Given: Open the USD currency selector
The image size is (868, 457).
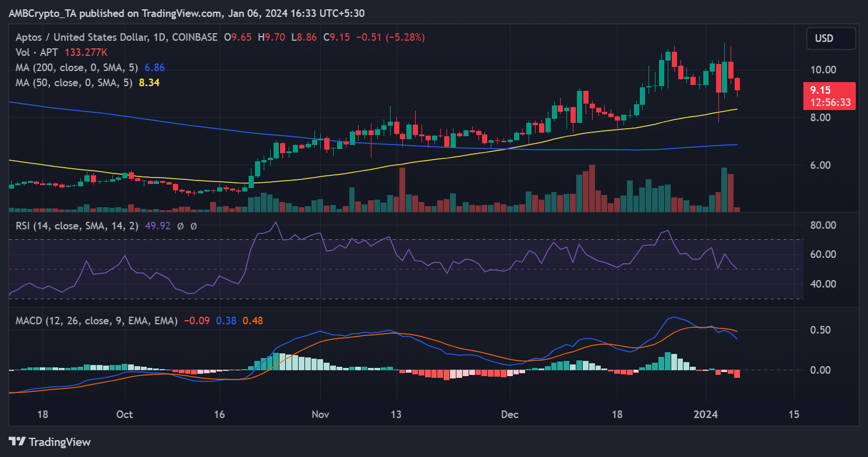Looking at the screenshot, I should pos(831,38).
